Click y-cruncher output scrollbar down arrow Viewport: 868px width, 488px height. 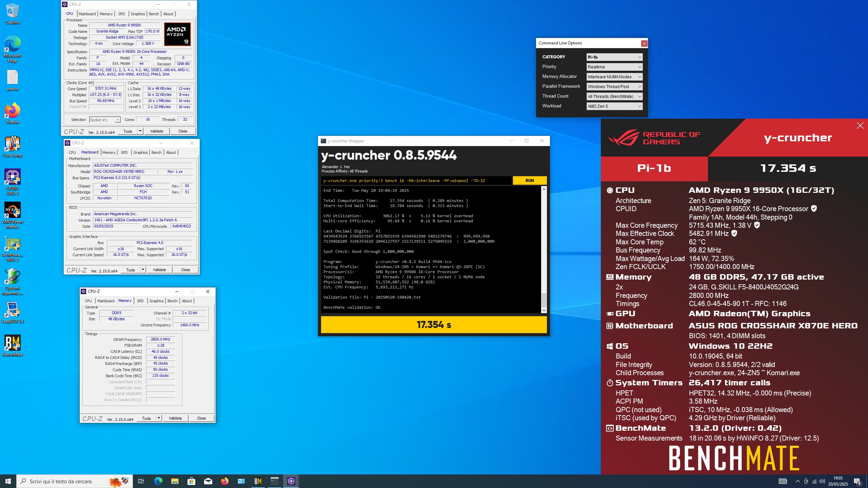pyautogui.click(x=544, y=310)
